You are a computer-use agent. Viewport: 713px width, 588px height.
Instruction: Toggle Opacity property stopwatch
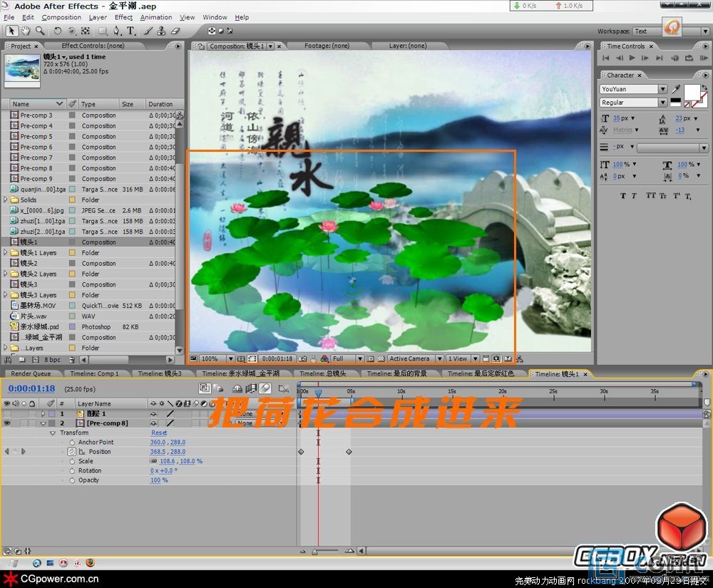coord(72,480)
